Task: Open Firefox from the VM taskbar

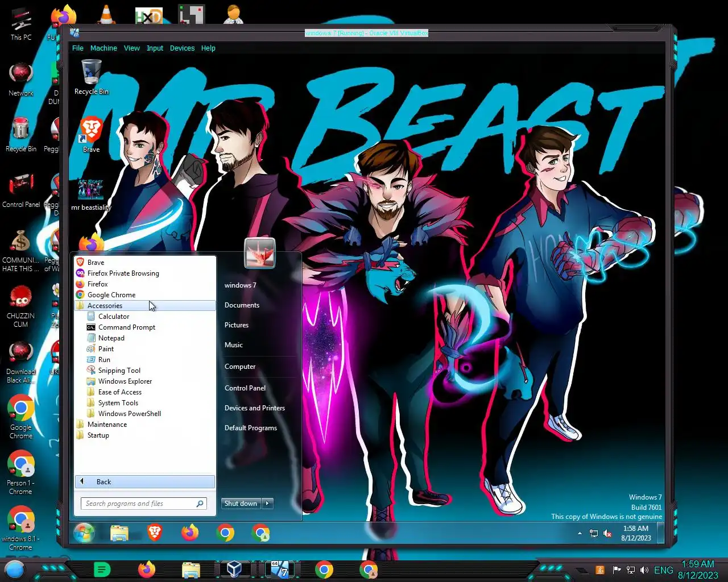Action: click(x=190, y=533)
